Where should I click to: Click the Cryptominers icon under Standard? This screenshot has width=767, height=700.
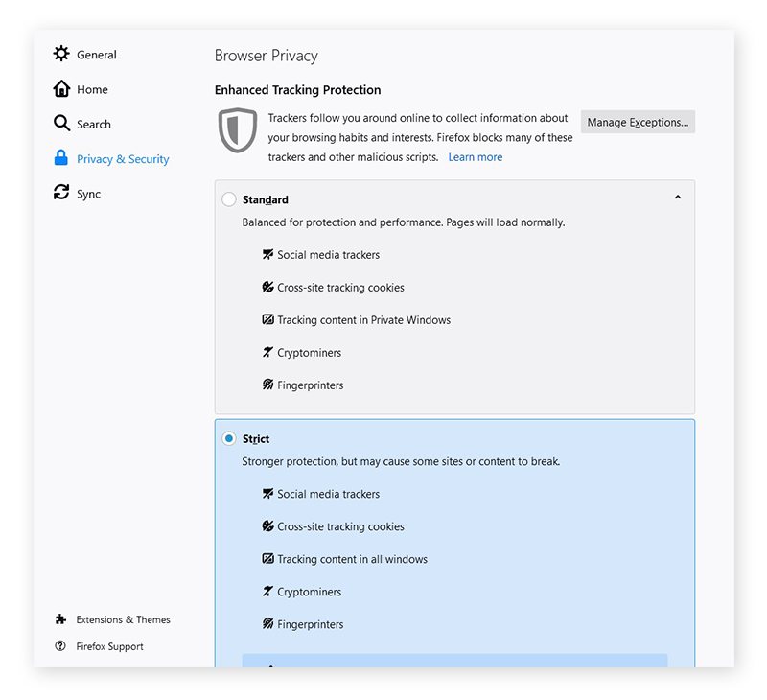[267, 352]
